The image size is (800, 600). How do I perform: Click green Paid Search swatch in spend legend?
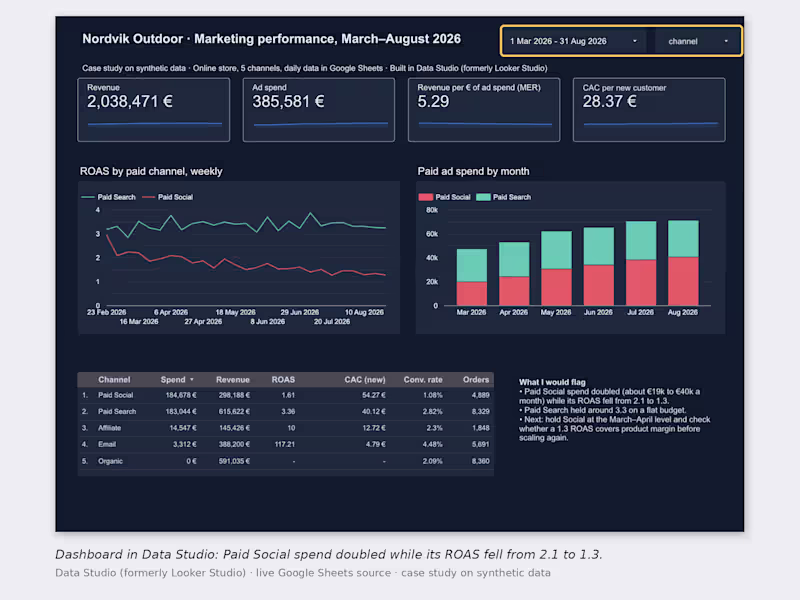click(483, 197)
